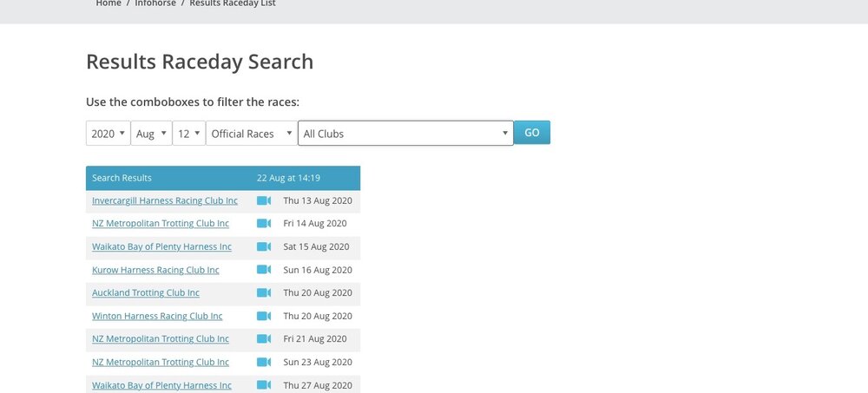Open the month Aug dropdown
Screen dimensions: 868x393
tap(151, 134)
